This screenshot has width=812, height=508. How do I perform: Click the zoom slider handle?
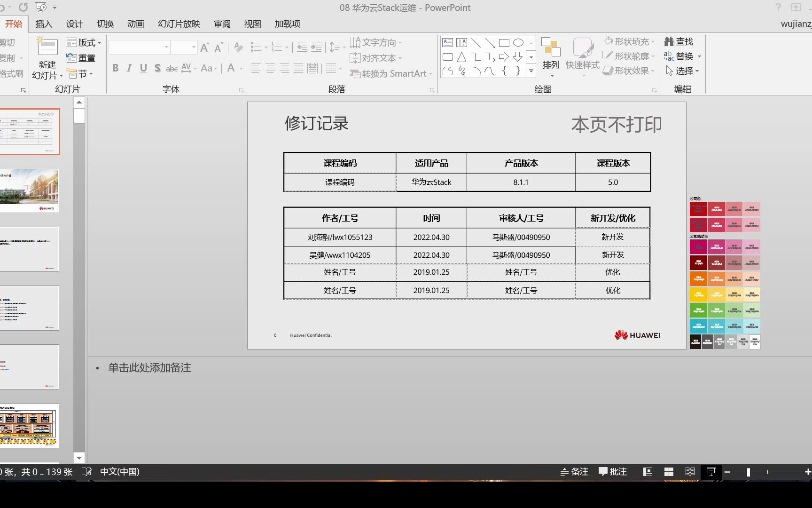pyautogui.click(x=748, y=472)
